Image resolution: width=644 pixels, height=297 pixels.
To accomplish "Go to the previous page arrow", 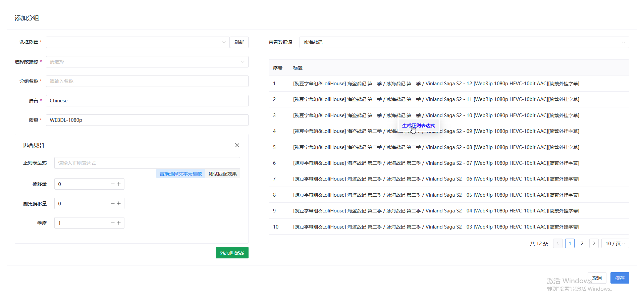I will tap(558, 243).
